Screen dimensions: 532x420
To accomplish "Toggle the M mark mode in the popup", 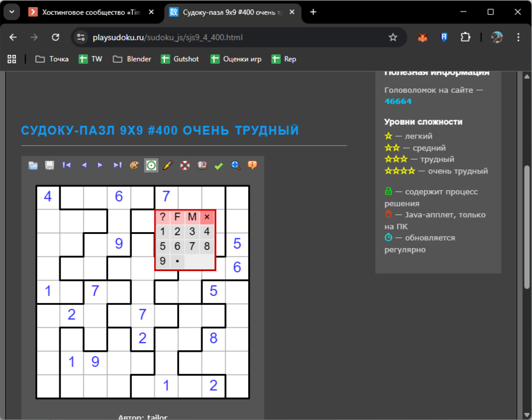I will [192, 217].
